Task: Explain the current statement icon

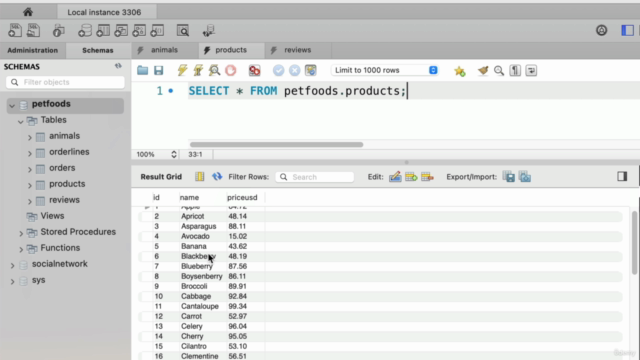Action: [x=214, y=70]
